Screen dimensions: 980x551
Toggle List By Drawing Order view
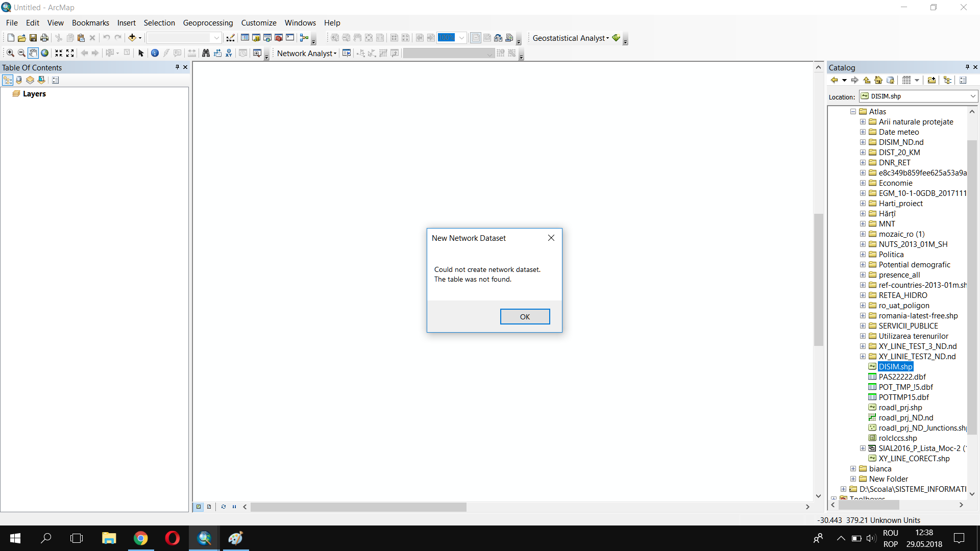(8, 80)
